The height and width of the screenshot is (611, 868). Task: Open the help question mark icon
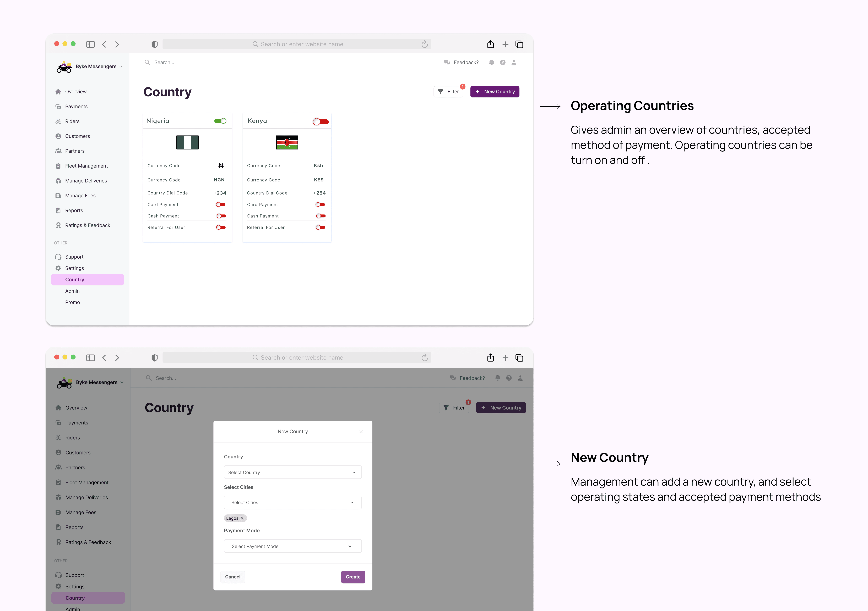point(502,62)
